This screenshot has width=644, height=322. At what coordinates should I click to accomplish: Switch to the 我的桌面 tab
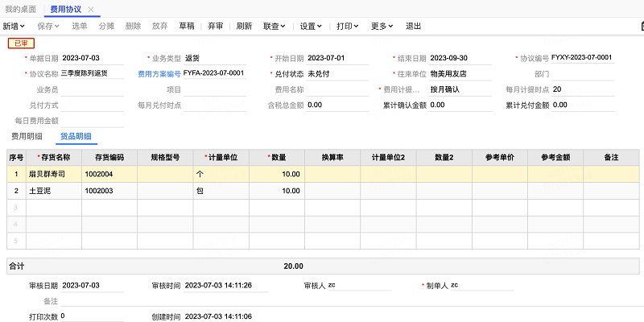21,10
